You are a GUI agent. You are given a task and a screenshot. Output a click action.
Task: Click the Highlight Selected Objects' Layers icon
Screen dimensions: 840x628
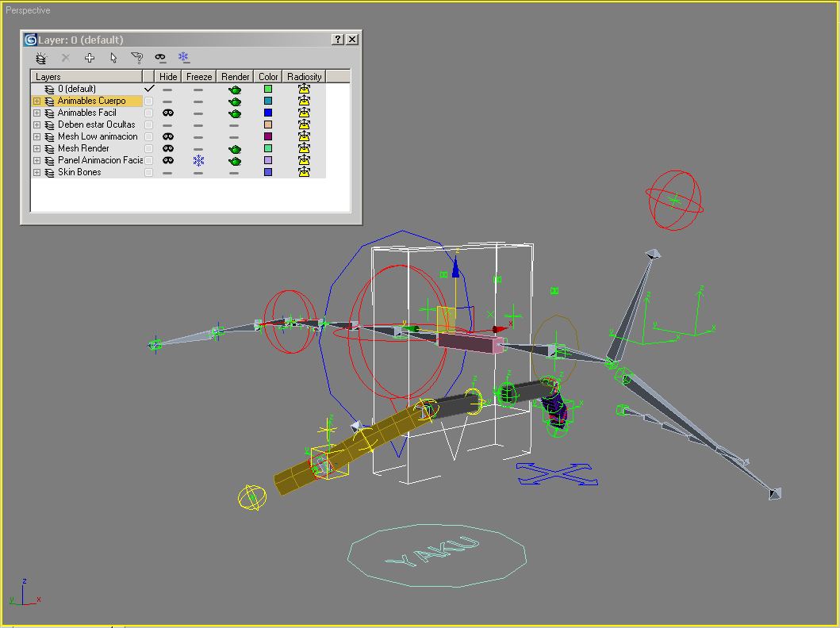tap(136, 58)
